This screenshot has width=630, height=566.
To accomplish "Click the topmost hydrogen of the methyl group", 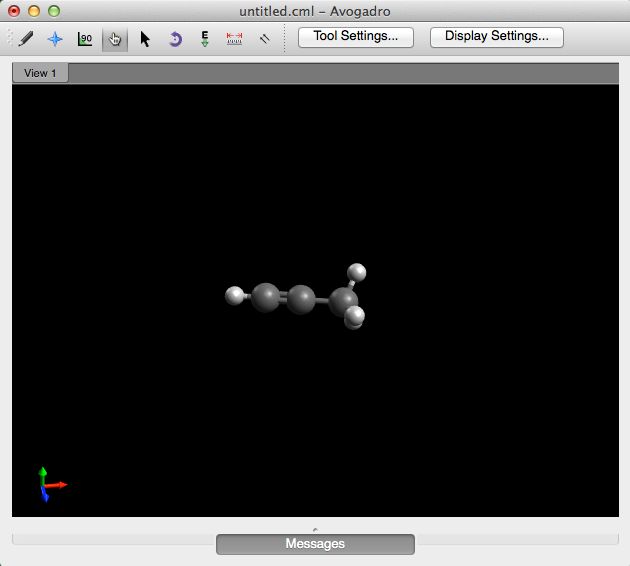I will point(356,272).
